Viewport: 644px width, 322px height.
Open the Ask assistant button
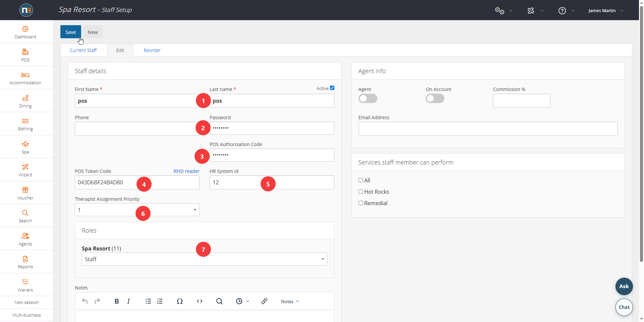tap(624, 286)
